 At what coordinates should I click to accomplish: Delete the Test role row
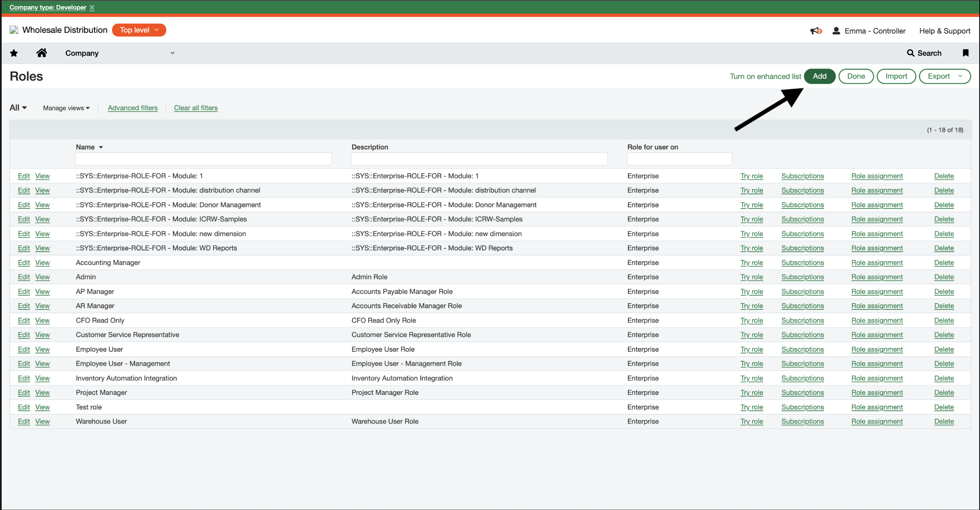943,407
